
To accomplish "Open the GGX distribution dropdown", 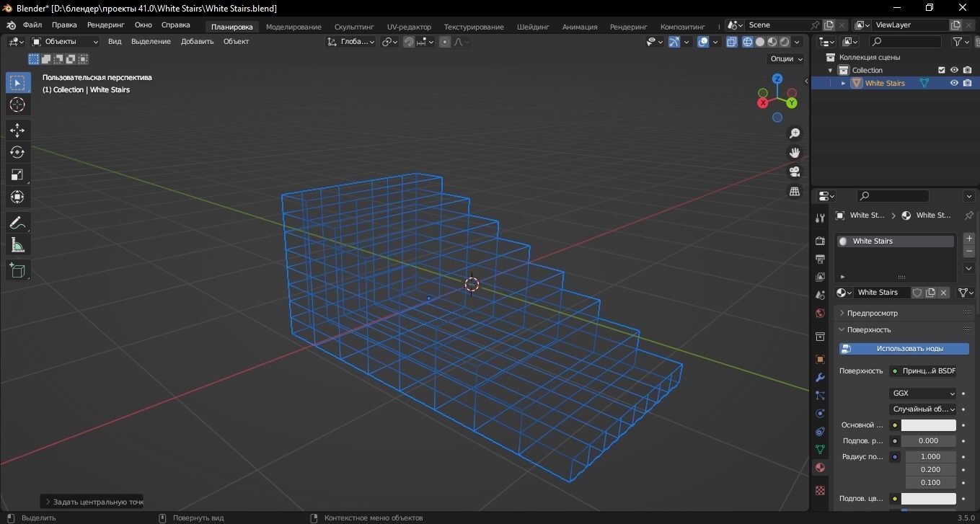I will 923,394.
